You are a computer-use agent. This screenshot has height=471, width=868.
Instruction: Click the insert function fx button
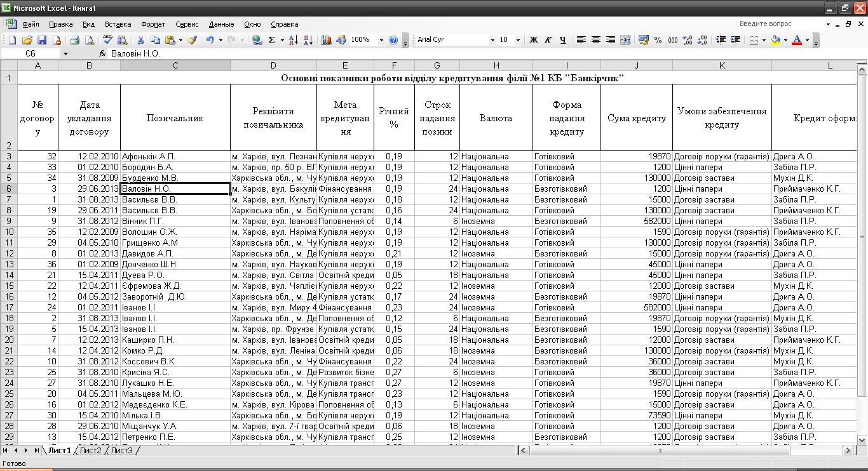tap(102, 54)
